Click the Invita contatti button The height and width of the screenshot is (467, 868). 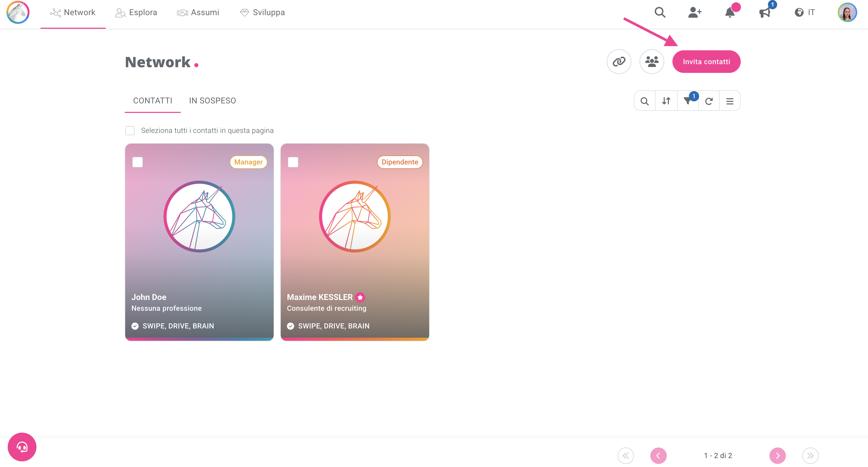coord(706,62)
